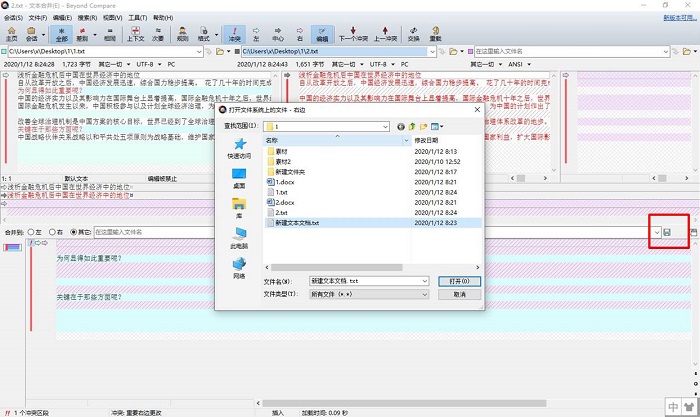Select 合并到 左 radio button

click(x=31, y=232)
